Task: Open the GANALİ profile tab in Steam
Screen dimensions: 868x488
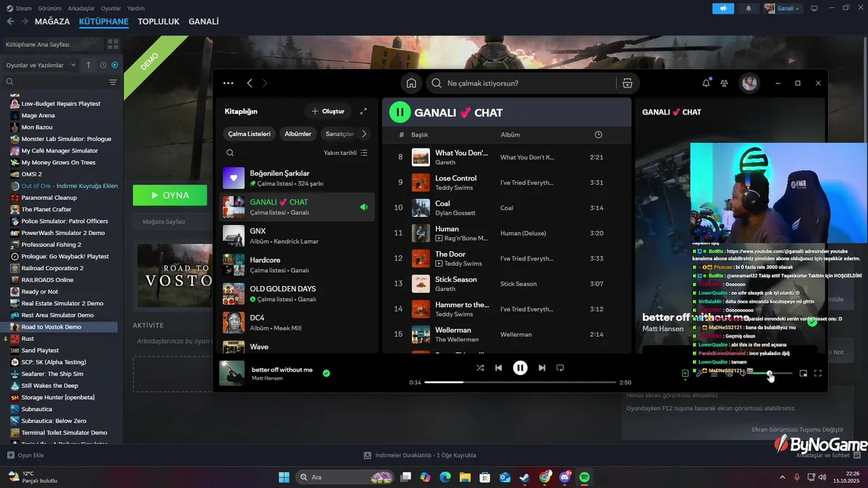Action: tap(203, 22)
